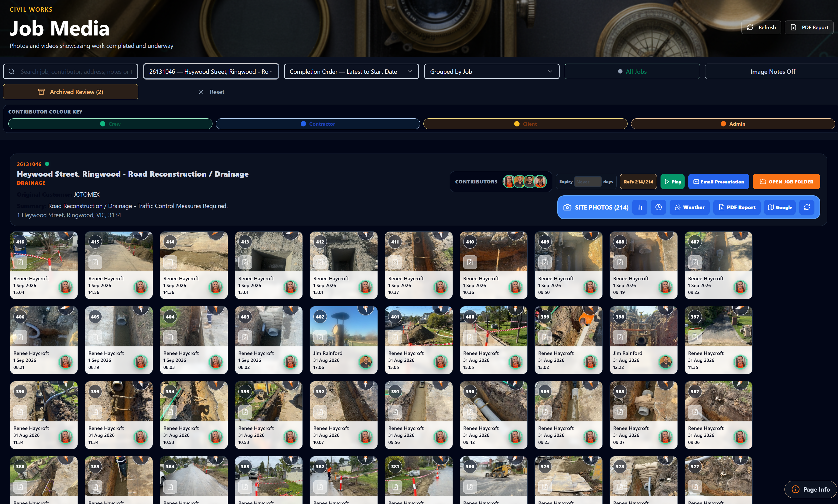Image resolution: width=838 pixels, height=504 pixels.
Task: Toggle the All Jobs filter
Action: click(x=632, y=71)
